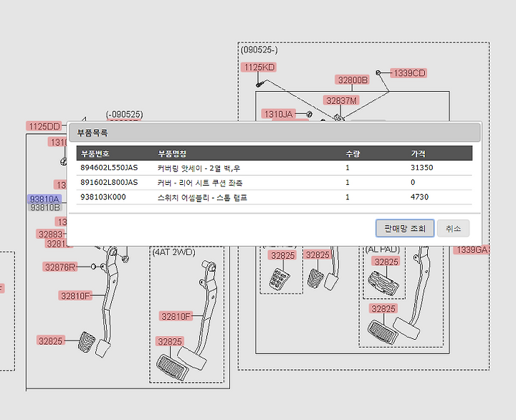Click price value 31350

click(x=422, y=168)
